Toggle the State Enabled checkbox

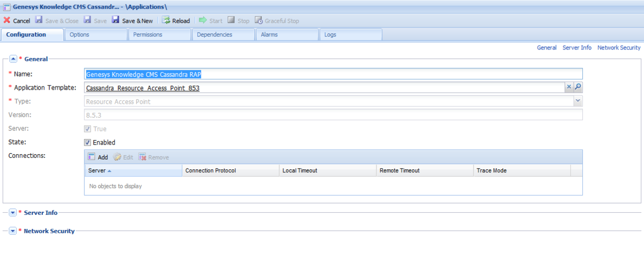(87, 142)
